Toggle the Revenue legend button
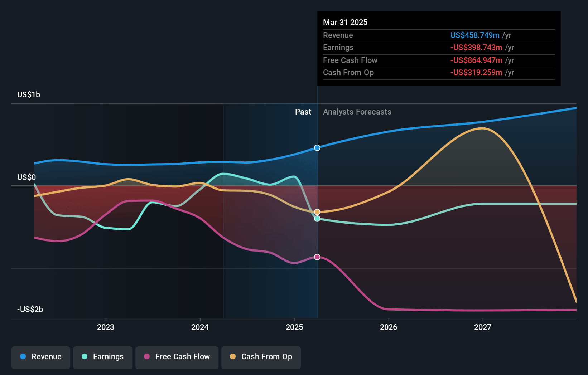The image size is (588, 375). coord(41,357)
